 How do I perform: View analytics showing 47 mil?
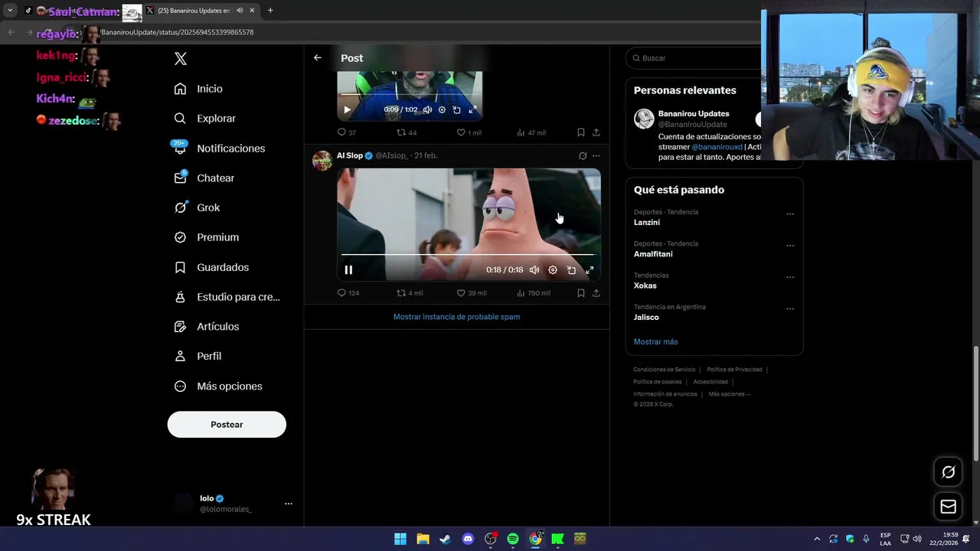531,132
